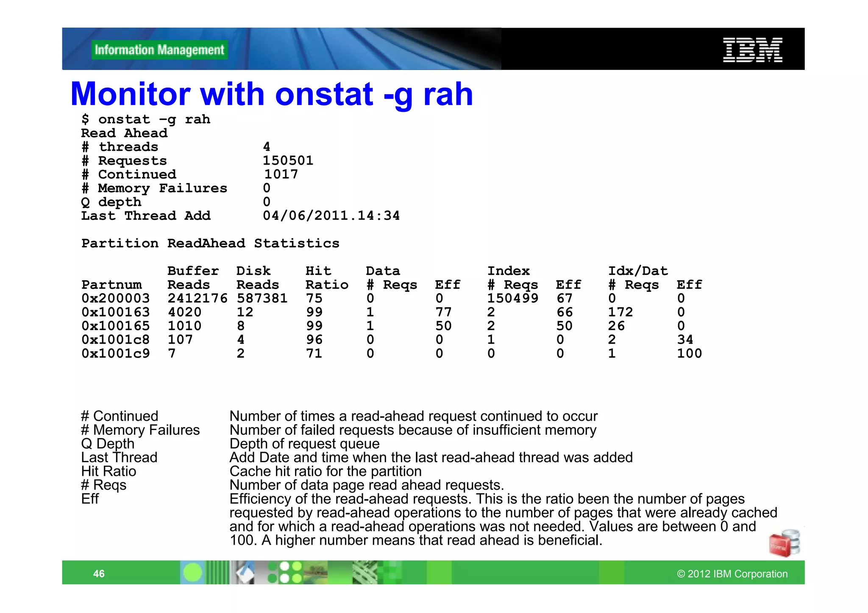Click index requests value 150499
The height and width of the screenshot is (613, 868).
[512, 298]
